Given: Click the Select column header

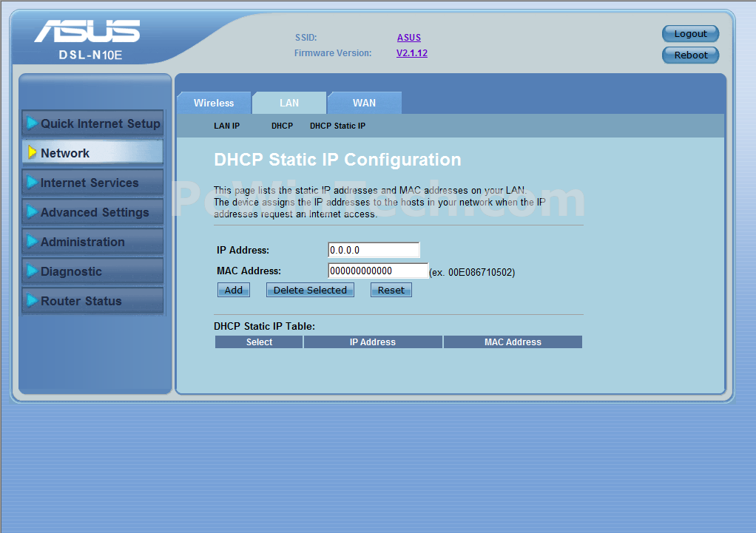Looking at the screenshot, I should pos(259,342).
